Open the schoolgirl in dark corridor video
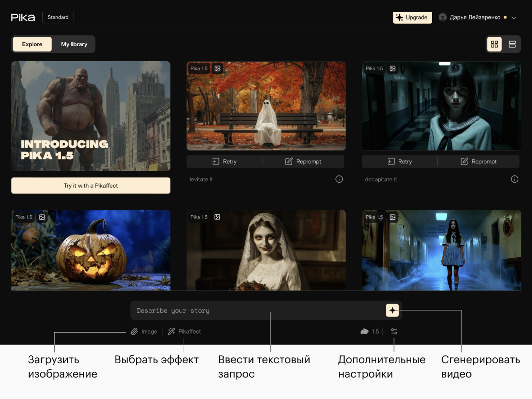The width and height of the screenshot is (532, 399). coord(441,106)
